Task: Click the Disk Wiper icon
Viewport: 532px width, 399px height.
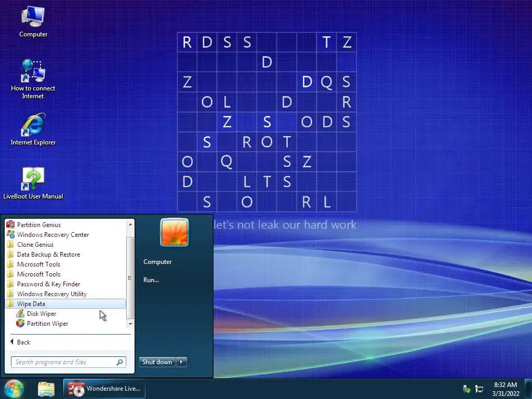Action: click(x=20, y=313)
